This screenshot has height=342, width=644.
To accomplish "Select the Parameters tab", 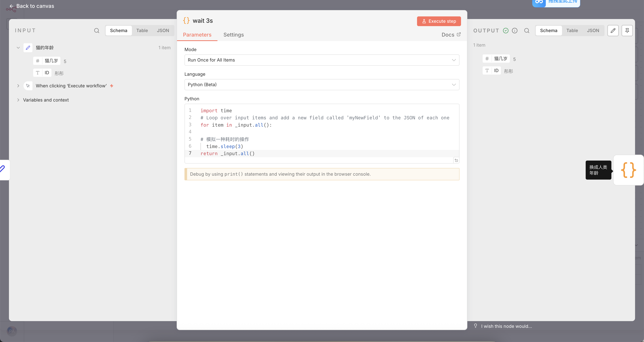I will tap(197, 35).
